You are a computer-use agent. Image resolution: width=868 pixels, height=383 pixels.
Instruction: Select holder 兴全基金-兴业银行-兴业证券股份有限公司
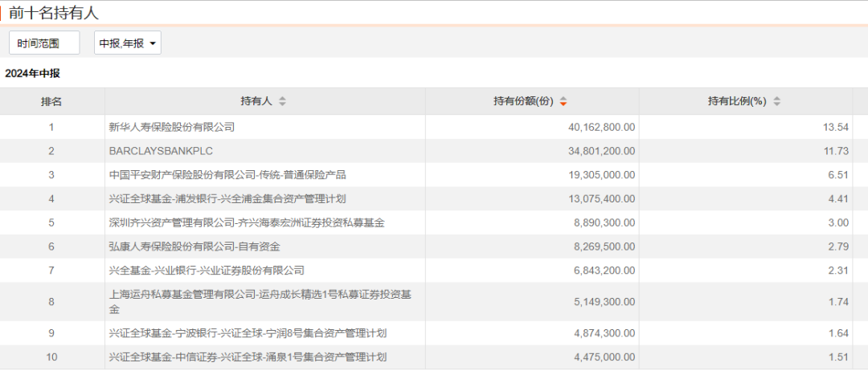[x=207, y=271]
